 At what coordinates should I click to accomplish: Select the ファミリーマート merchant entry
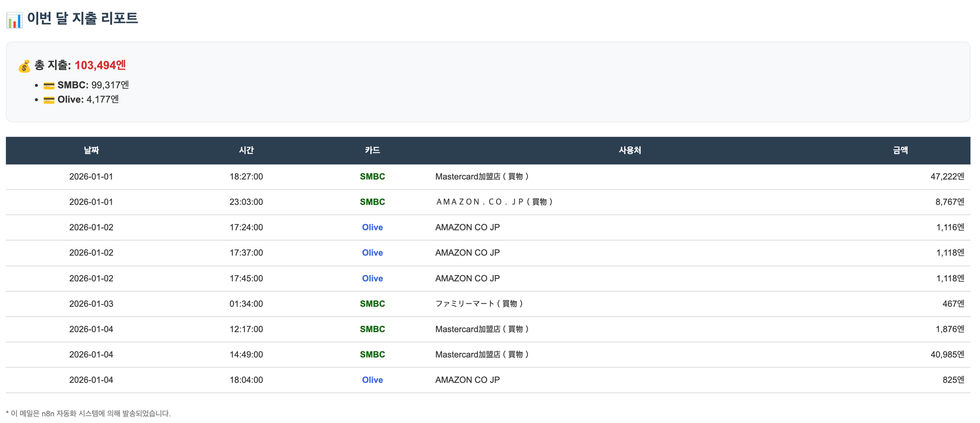479,304
